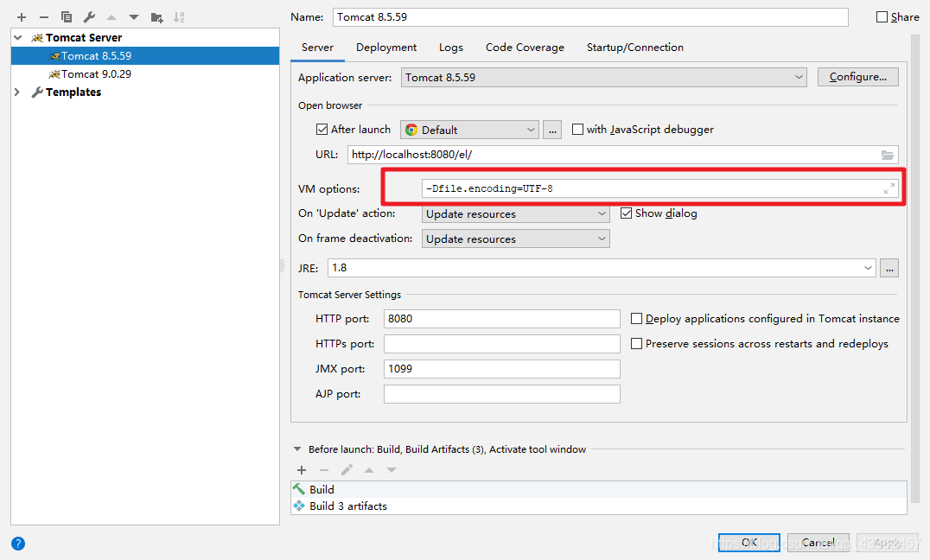The height and width of the screenshot is (560, 930).
Task: Move configuration down in the list
Action: coord(134,17)
